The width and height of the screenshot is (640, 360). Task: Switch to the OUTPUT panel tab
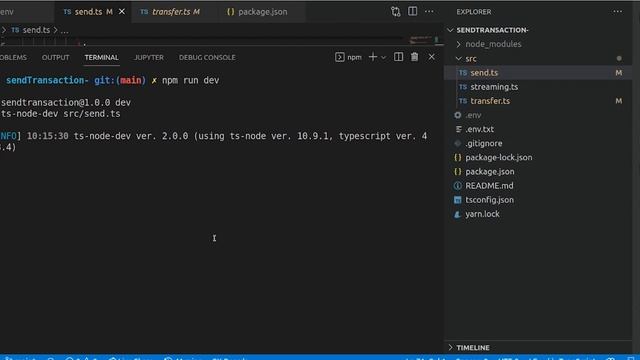pyautogui.click(x=56, y=58)
